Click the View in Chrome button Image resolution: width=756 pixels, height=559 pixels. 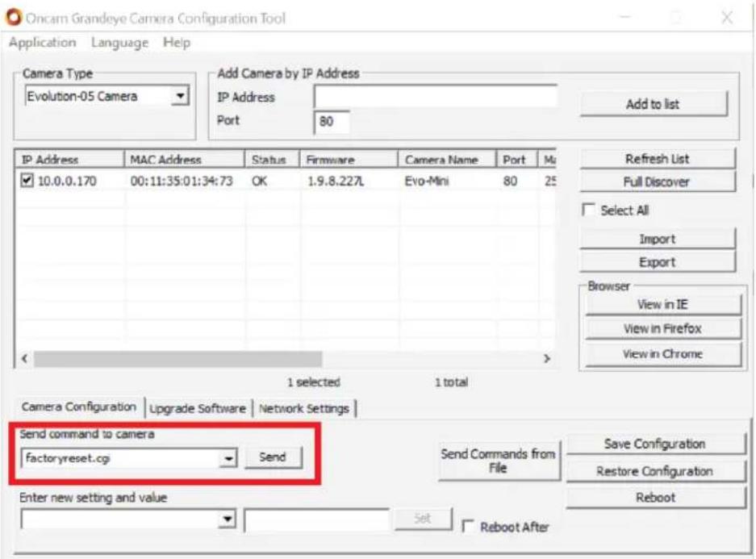pyautogui.click(x=663, y=354)
